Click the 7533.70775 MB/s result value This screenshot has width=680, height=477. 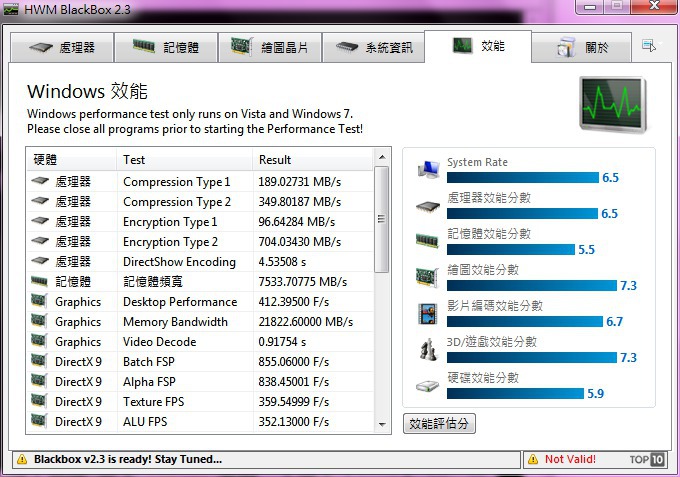click(x=303, y=281)
